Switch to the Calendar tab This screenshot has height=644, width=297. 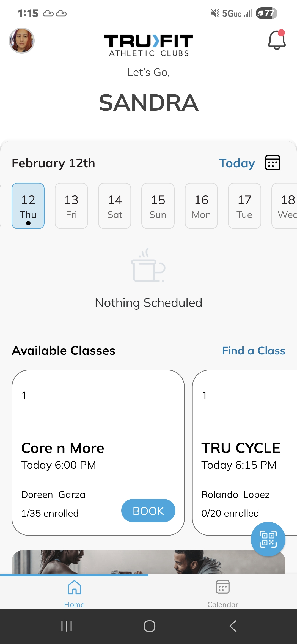tap(223, 592)
